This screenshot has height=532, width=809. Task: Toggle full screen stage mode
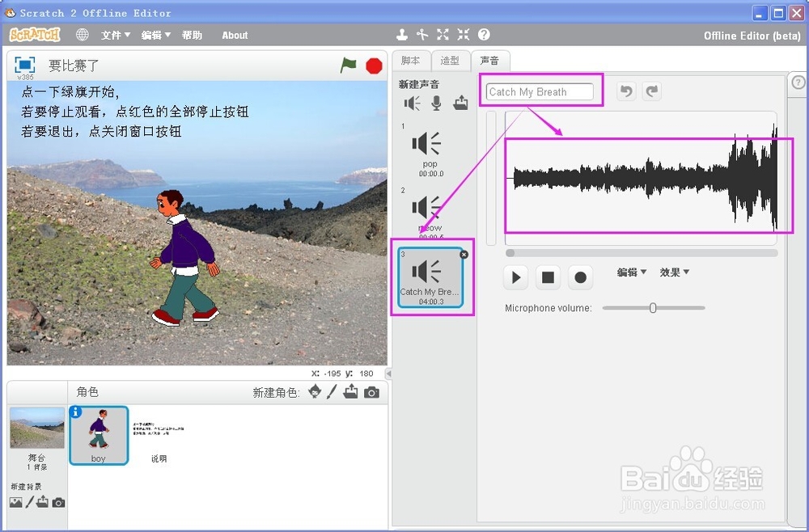click(25, 65)
